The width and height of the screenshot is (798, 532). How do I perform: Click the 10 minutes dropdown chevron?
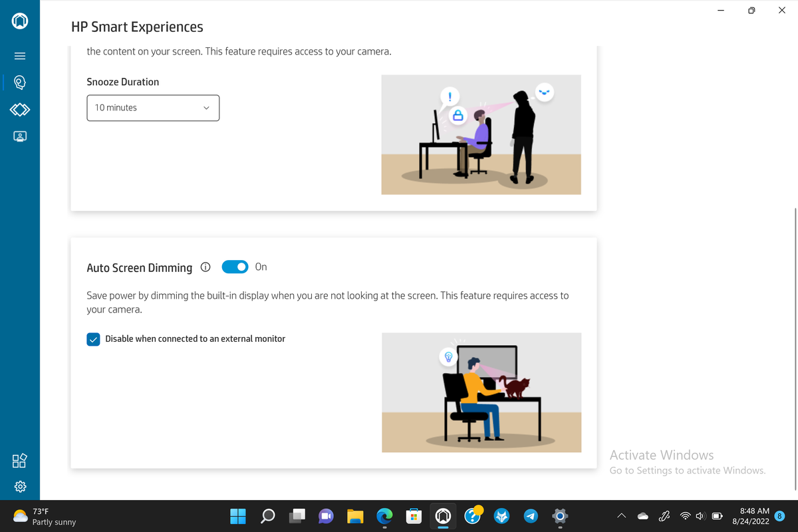pos(206,108)
